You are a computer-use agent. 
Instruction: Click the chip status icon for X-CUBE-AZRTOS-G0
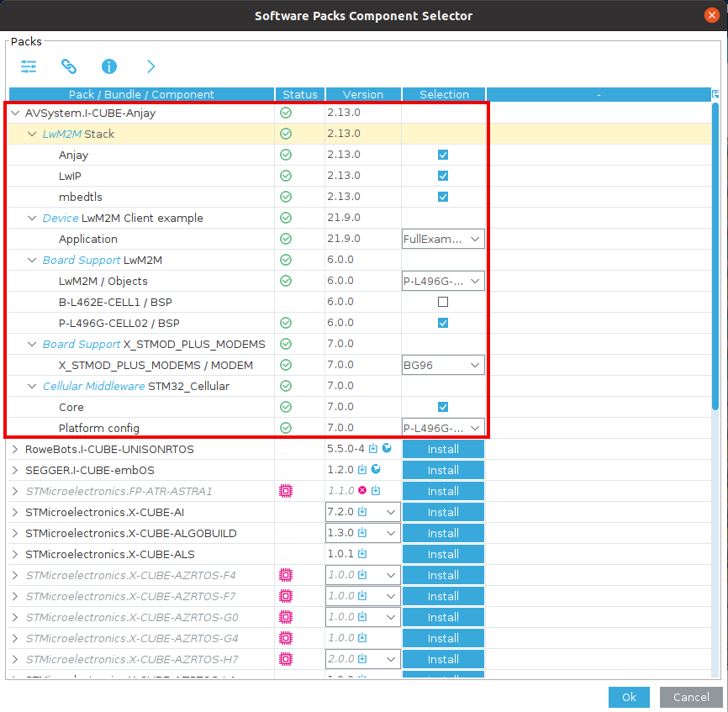click(x=286, y=617)
